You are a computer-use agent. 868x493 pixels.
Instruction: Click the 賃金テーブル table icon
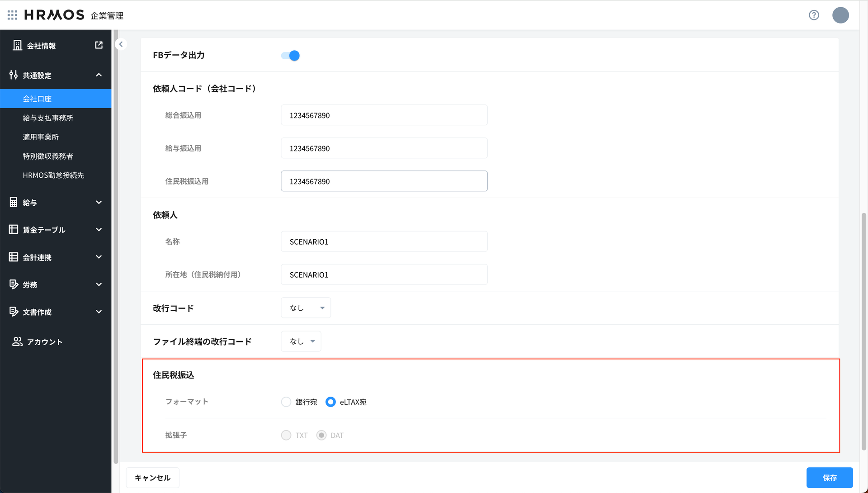[x=14, y=230]
